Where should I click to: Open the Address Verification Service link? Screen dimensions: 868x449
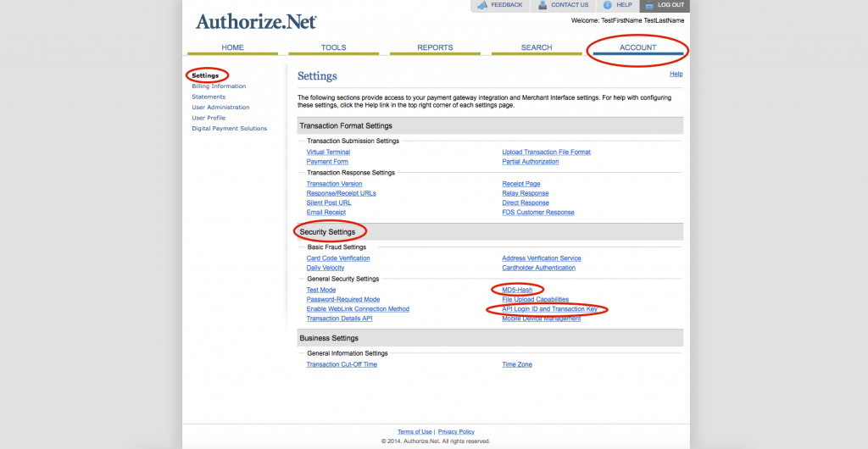[542, 258]
